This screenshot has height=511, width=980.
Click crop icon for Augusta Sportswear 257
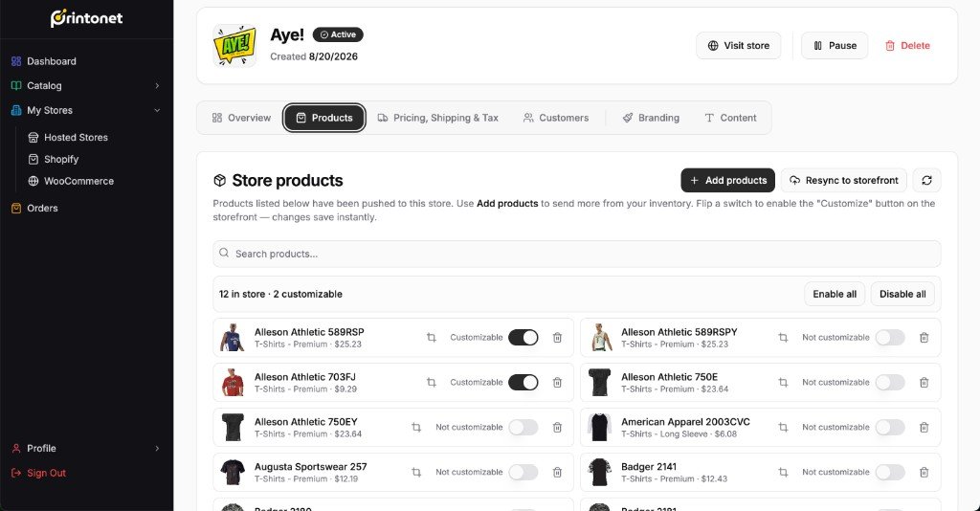tap(416, 473)
